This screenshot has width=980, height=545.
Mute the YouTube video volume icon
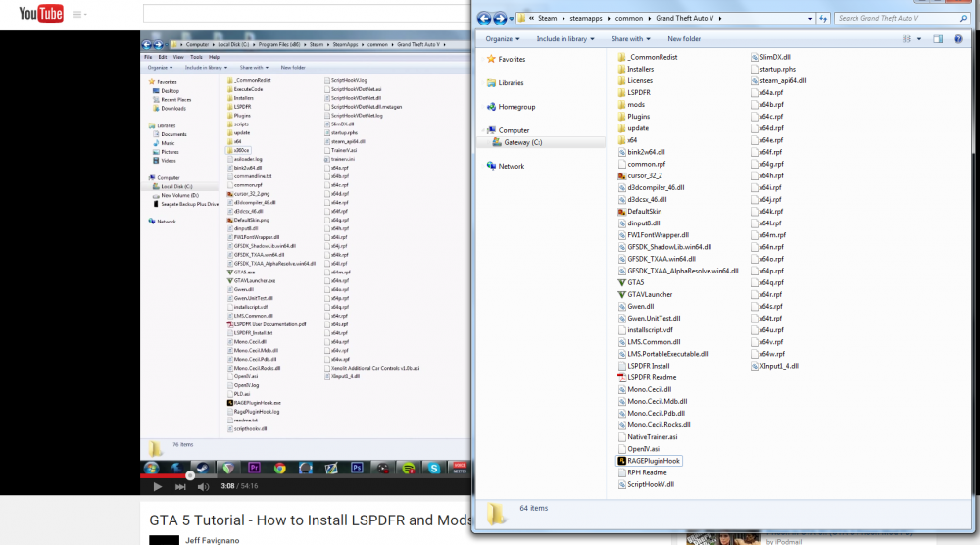[203, 486]
